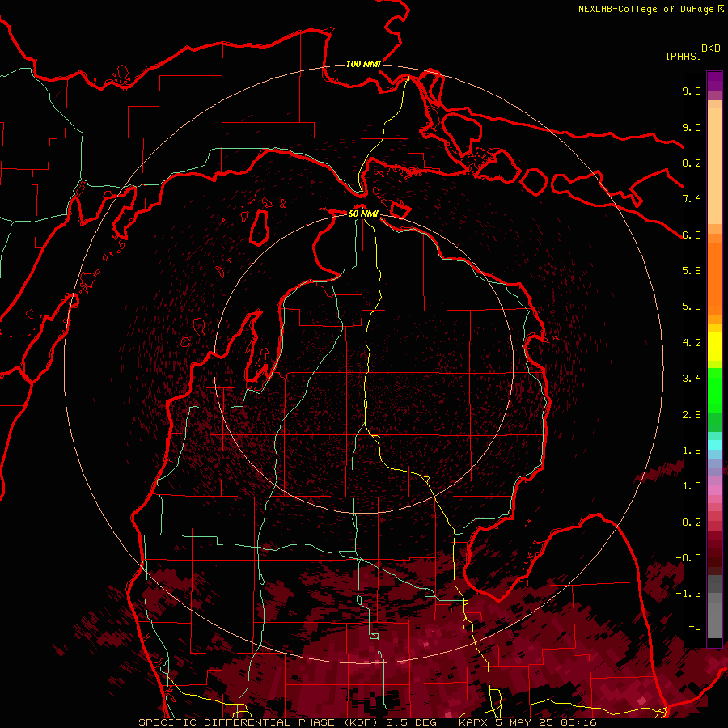Click the KAPX 5 MAY 25 05:16 timestamp

point(528,722)
